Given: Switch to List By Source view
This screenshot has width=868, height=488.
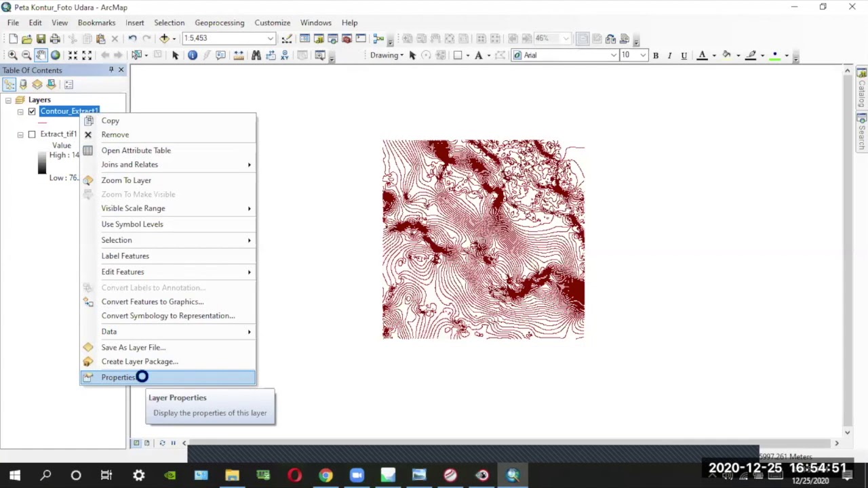Looking at the screenshot, I should pyautogui.click(x=23, y=85).
